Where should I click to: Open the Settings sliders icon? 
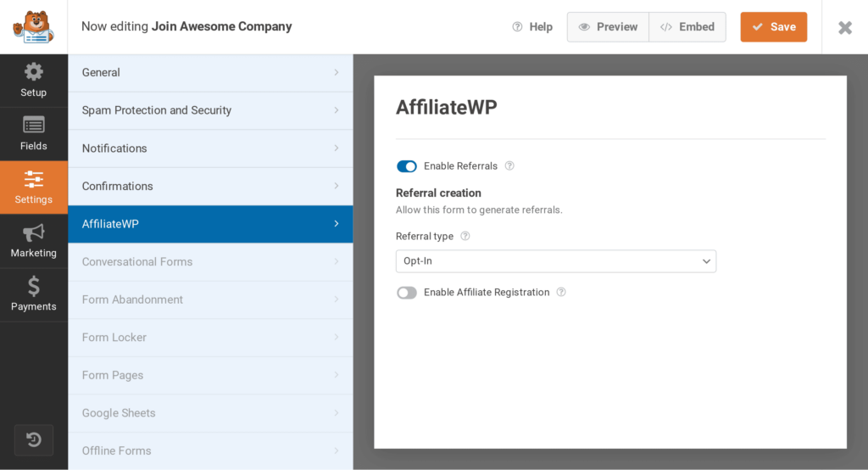[x=34, y=178]
